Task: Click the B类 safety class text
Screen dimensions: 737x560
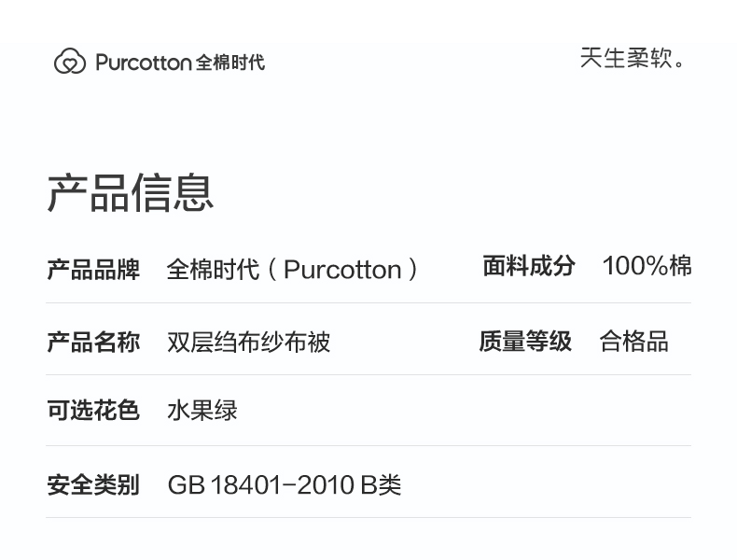Action: click(x=381, y=485)
